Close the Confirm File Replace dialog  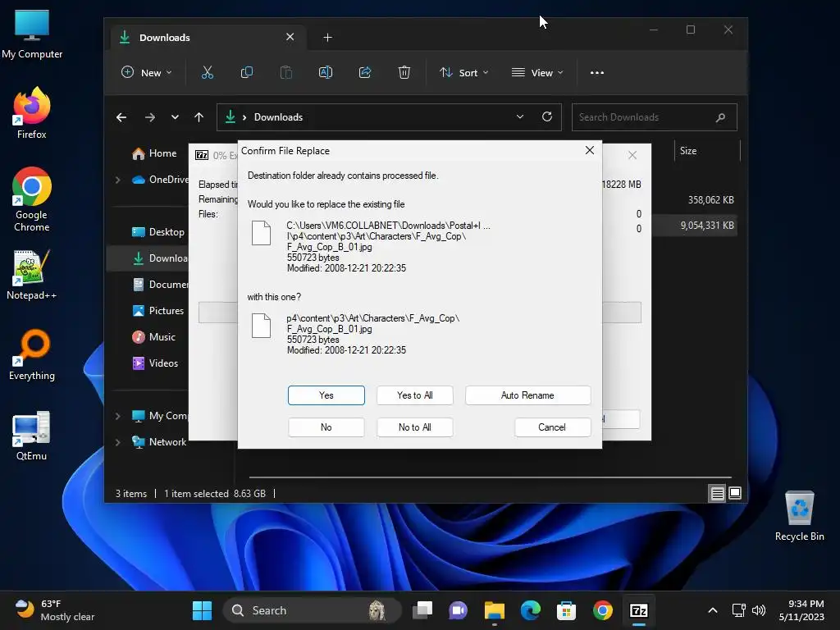[589, 151]
